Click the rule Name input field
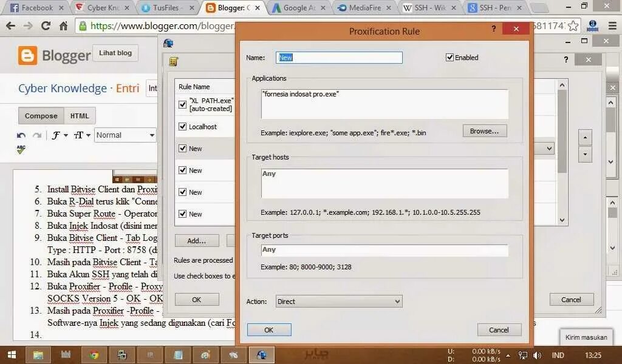This screenshot has width=622, height=364. [x=339, y=58]
